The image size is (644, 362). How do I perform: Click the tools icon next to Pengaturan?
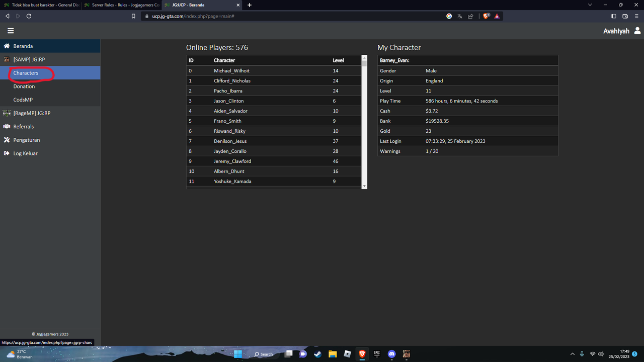point(7,140)
